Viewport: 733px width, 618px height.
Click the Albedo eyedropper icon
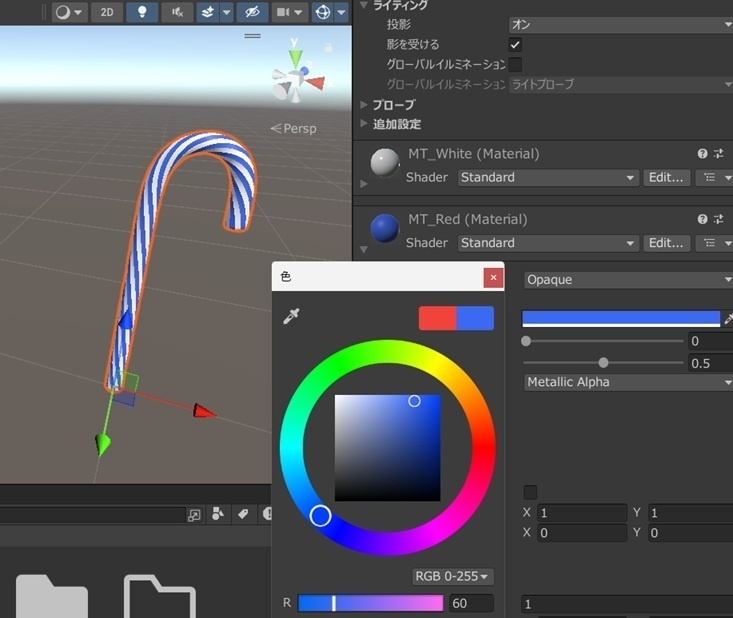pos(728,319)
